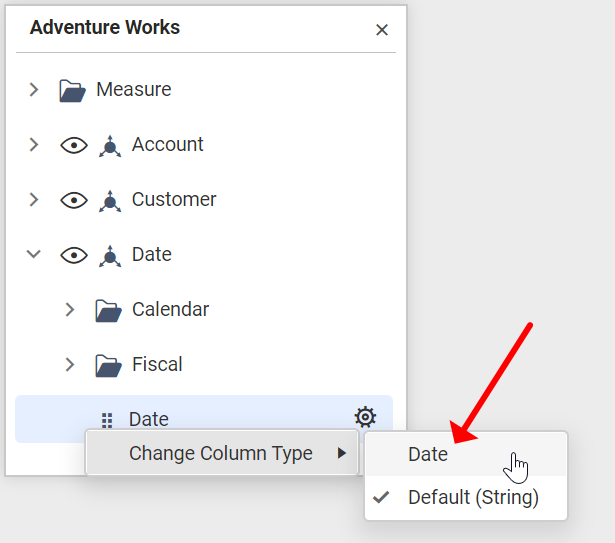Toggle visibility of Account dimension
This screenshot has width=615, height=543.
pyautogui.click(x=74, y=145)
